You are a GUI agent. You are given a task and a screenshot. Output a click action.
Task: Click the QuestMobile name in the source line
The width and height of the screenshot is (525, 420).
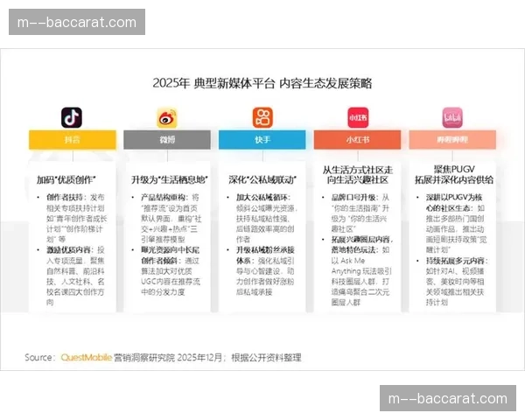click(86, 357)
